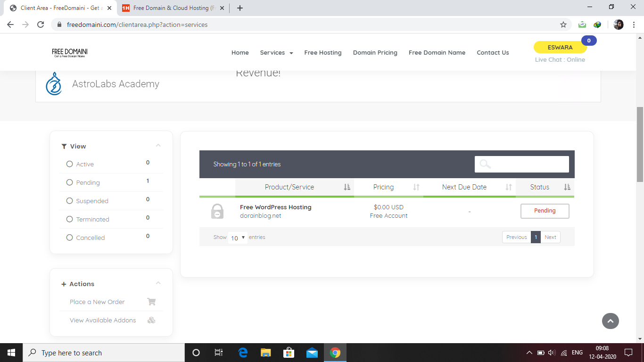Open the Services dropdown menu

(x=276, y=53)
